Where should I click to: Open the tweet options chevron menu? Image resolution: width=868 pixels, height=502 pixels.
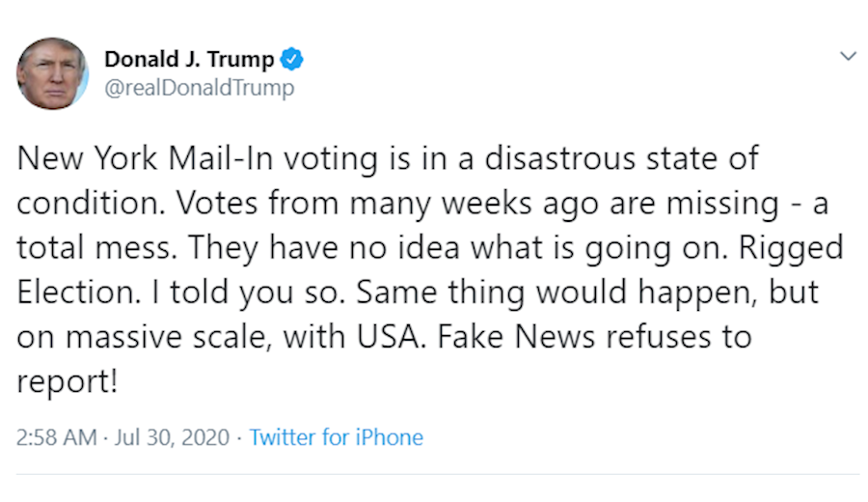tap(848, 56)
